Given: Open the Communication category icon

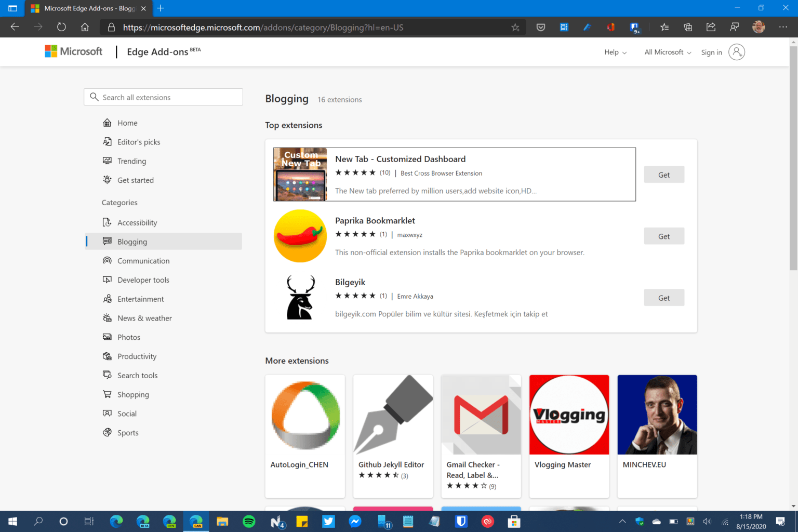Looking at the screenshot, I should (107, 260).
